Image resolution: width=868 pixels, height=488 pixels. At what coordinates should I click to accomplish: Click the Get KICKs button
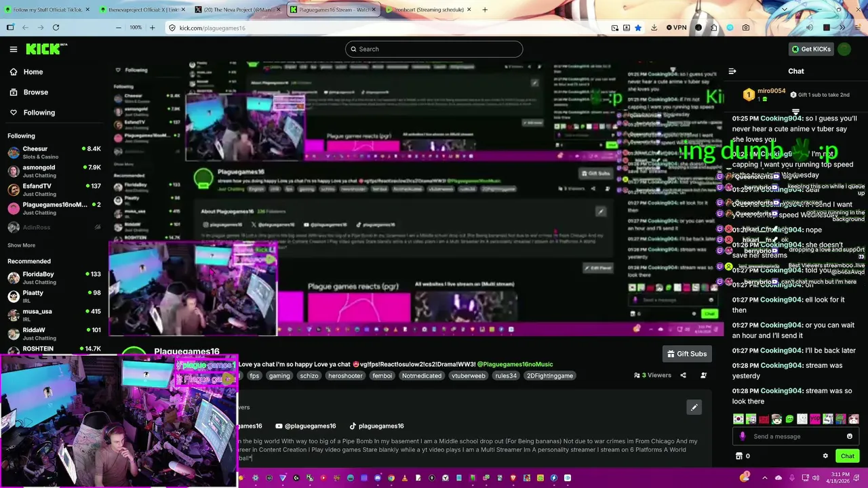[x=810, y=49]
